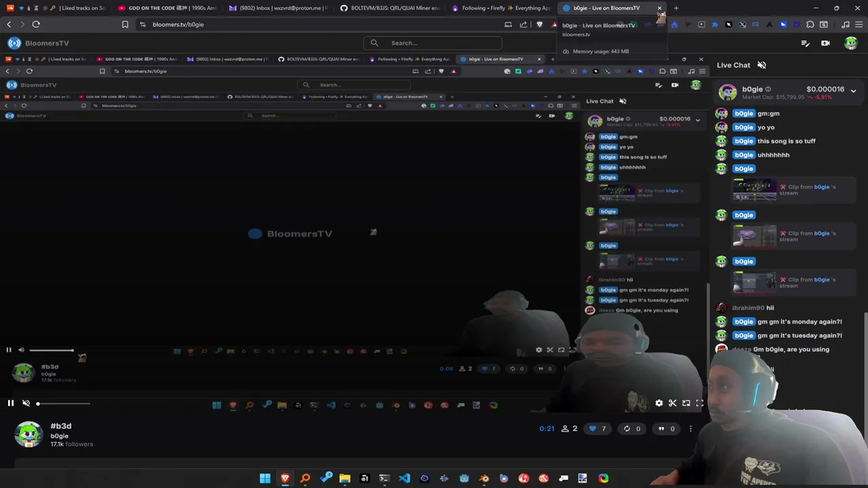The image size is (868, 488).
Task: Adjust the player volume slider
Action: pyautogui.click(x=63, y=403)
